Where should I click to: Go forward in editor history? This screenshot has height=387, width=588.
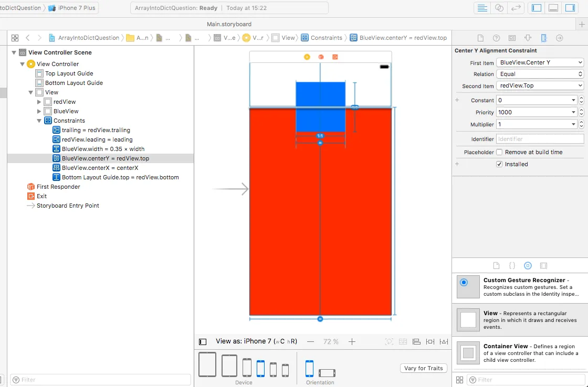39,38
